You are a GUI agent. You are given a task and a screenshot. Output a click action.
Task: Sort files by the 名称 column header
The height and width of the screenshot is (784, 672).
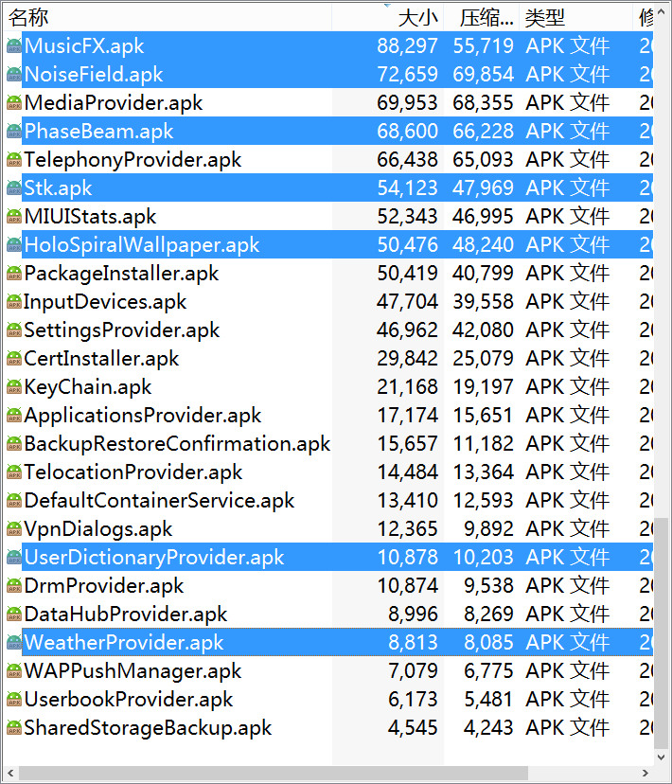[168, 18]
